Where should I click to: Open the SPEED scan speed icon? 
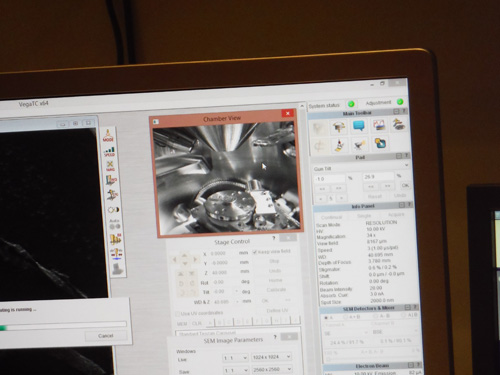pos(109,152)
